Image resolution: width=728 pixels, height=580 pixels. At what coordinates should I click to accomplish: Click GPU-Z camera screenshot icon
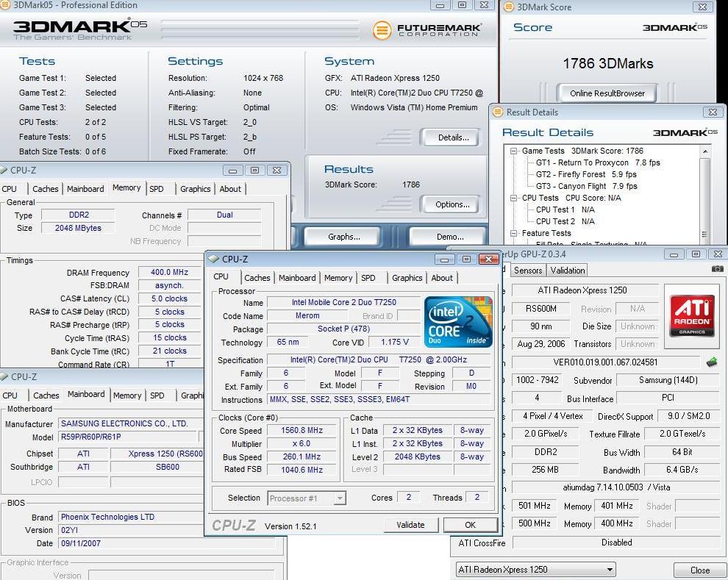point(717,268)
